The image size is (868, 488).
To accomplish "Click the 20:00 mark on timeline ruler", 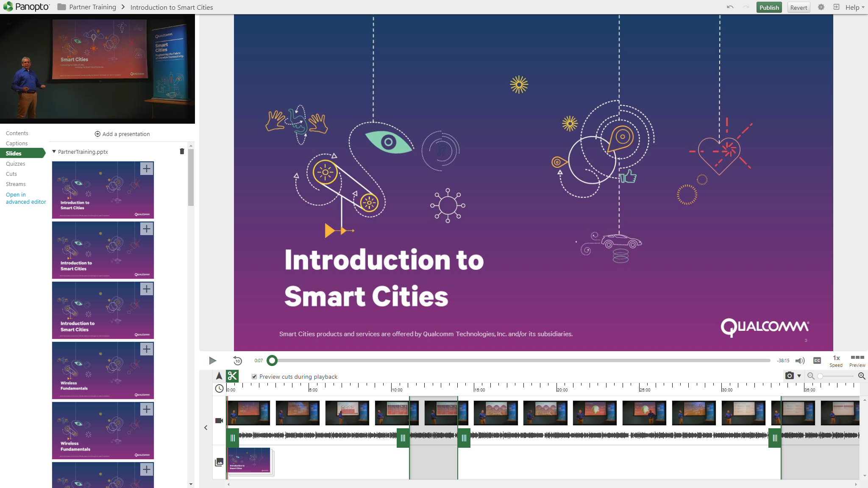I will point(562,390).
